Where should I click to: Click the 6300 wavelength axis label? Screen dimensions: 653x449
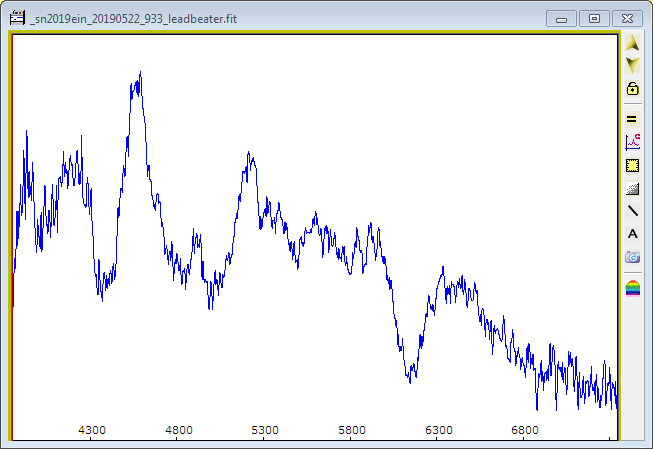[x=439, y=430]
